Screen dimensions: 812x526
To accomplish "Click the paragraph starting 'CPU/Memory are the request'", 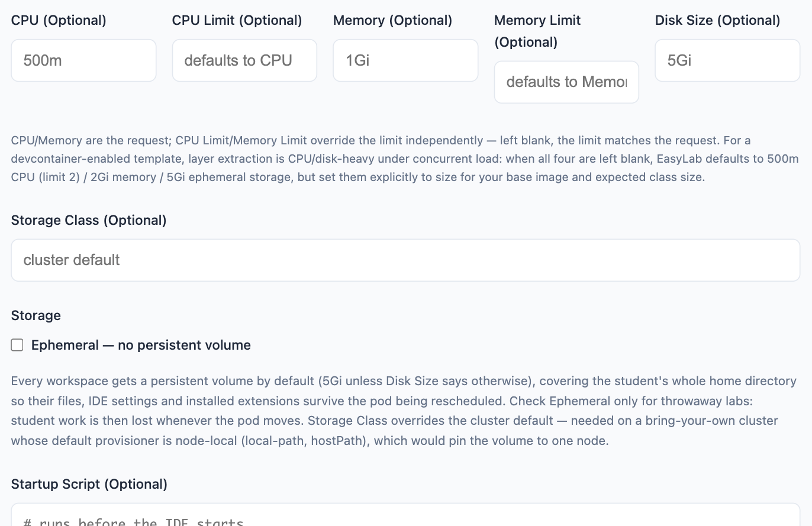I will pos(405,159).
